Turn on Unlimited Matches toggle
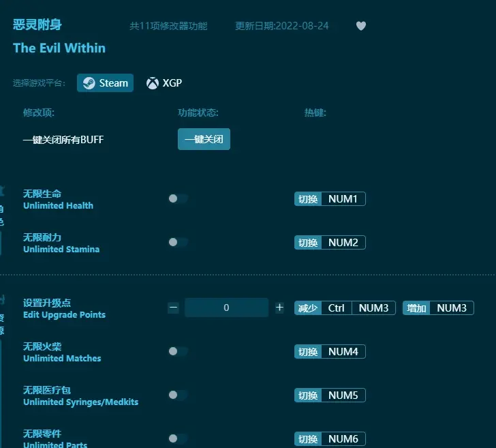The image size is (496, 448). click(x=178, y=351)
